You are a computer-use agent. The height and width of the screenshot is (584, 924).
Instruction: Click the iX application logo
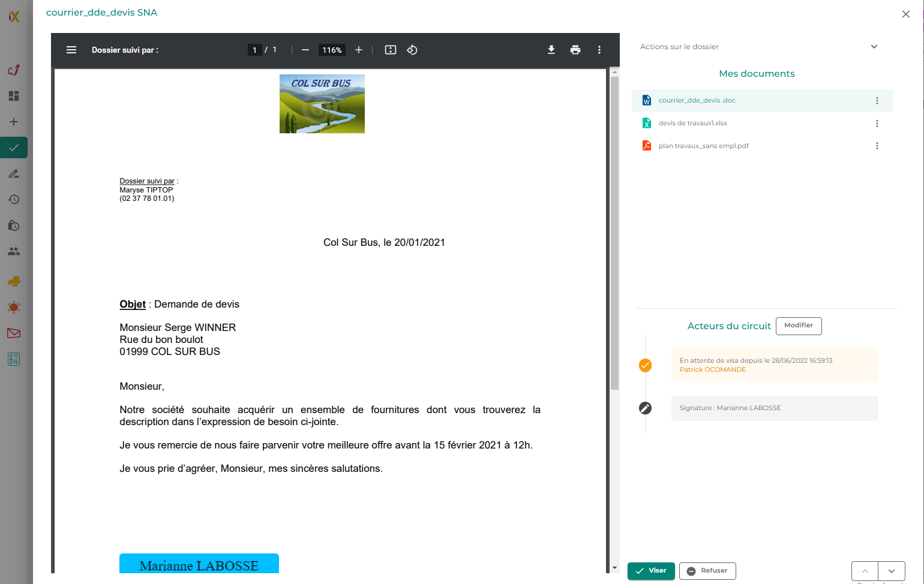click(14, 17)
